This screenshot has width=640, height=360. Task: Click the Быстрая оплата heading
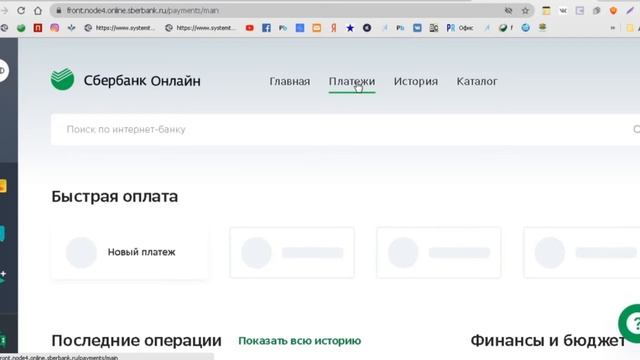click(115, 196)
